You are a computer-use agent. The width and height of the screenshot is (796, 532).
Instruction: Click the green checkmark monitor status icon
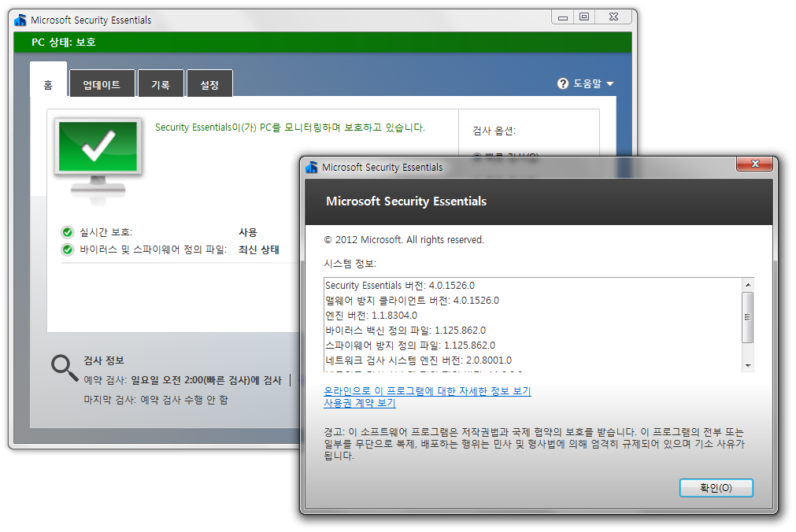click(x=98, y=161)
